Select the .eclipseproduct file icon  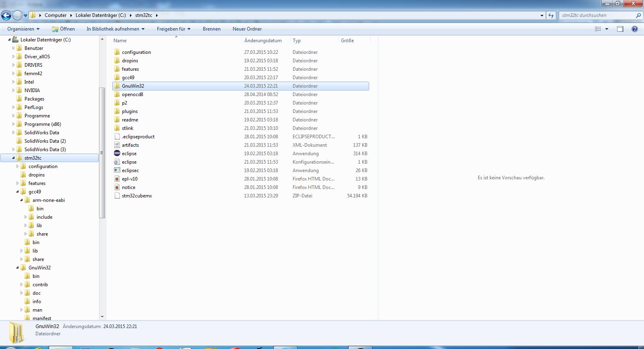coord(117,137)
